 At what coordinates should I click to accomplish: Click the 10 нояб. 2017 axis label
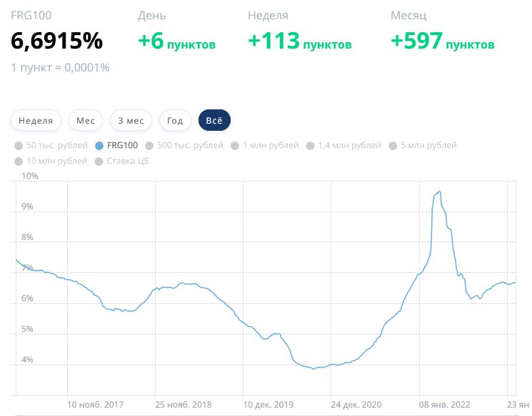pos(94,405)
